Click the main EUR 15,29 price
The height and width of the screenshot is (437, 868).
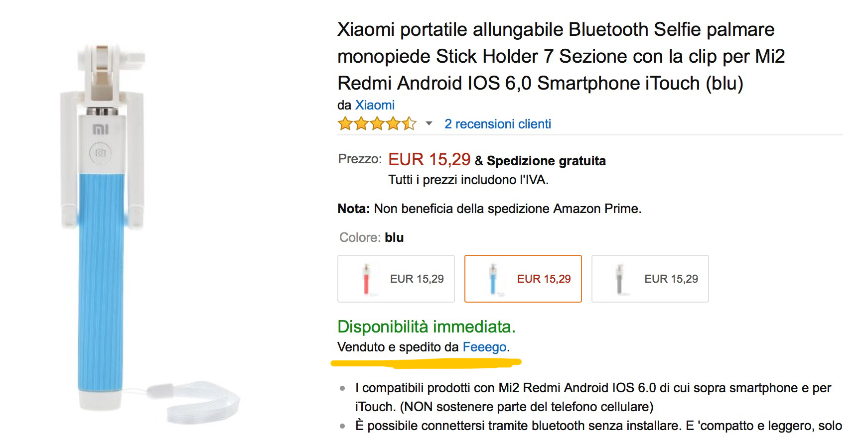coord(429,159)
